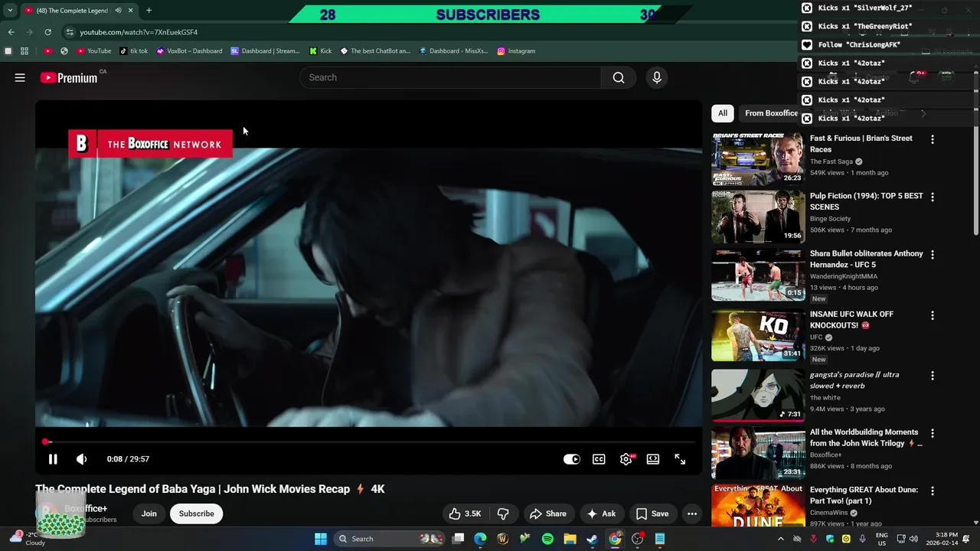The height and width of the screenshot is (551, 980).
Task: Open options for gangsta's paradise video
Action: (x=932, y=376)
